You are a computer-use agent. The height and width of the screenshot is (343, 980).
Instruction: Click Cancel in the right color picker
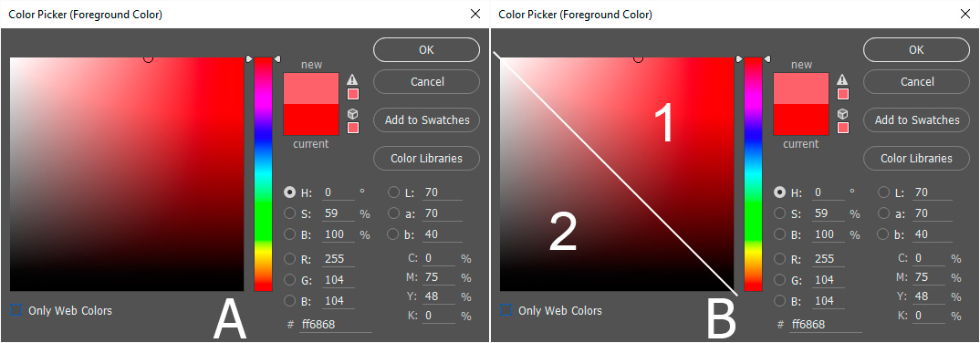917,82
